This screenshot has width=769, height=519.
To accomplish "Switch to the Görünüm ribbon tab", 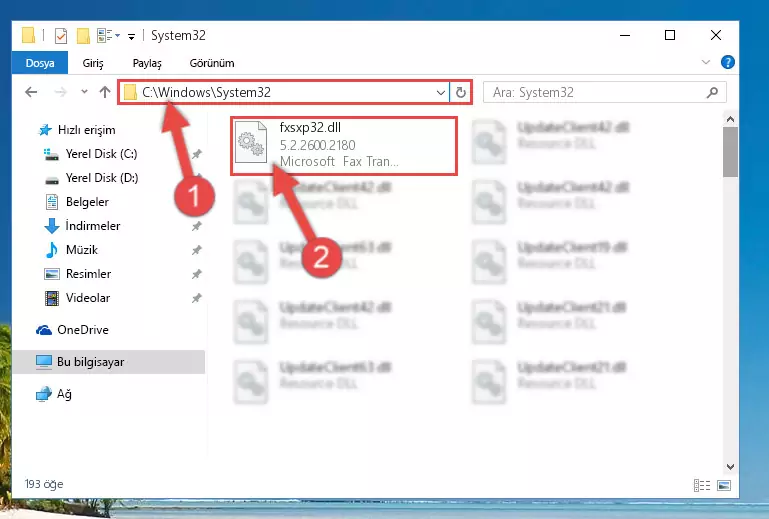I will [212, 63].
